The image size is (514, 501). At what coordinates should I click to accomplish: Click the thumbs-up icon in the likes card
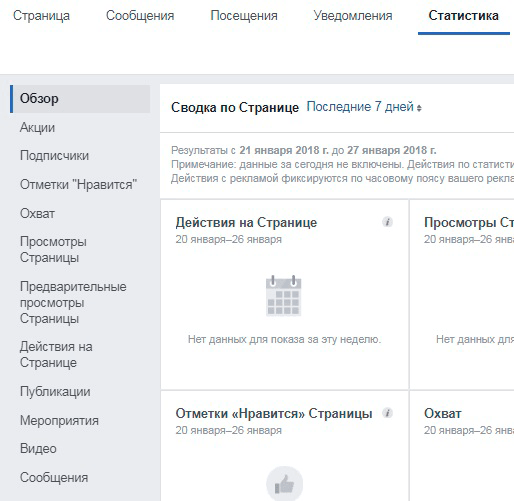point(284,483)
